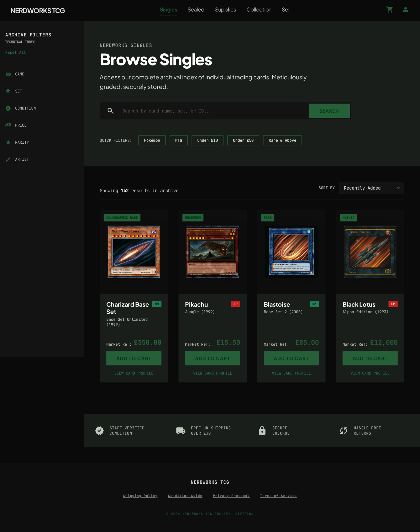Image resolution: width=420 pixels, height=532 pixels.
Task: Click the secure checkout padlock icon
Action: point(262,431)
